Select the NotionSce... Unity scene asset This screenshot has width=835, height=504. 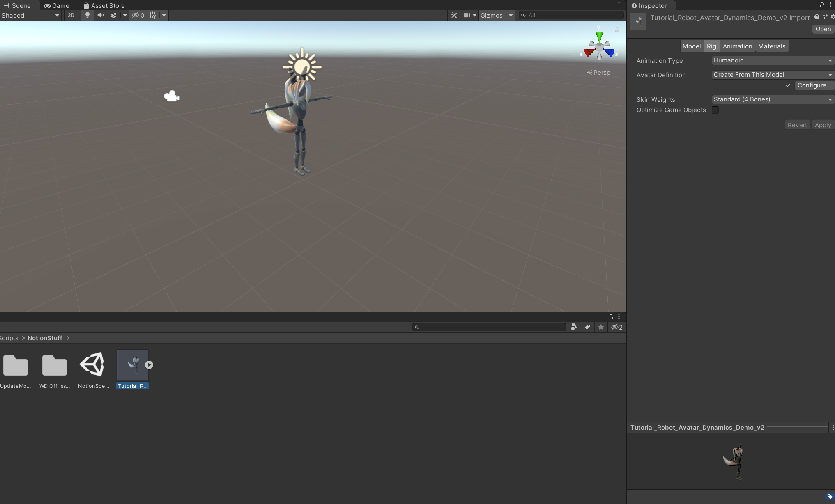(93, 370)
